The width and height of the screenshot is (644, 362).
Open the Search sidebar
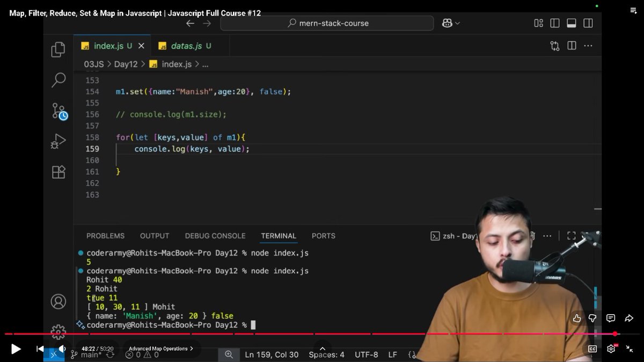pos(58,79)
